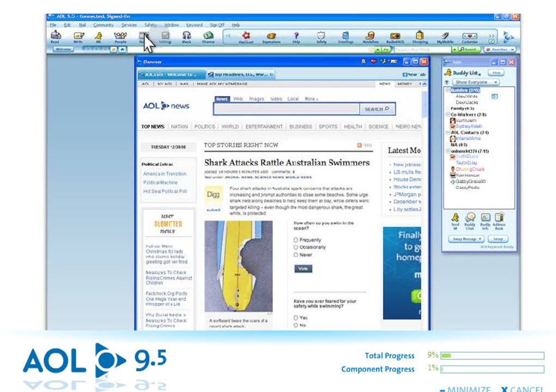The width and height of the screenshot is (556, 392).
Task: Open the IM running-man toolbar icon
Action: click(99, 37)
